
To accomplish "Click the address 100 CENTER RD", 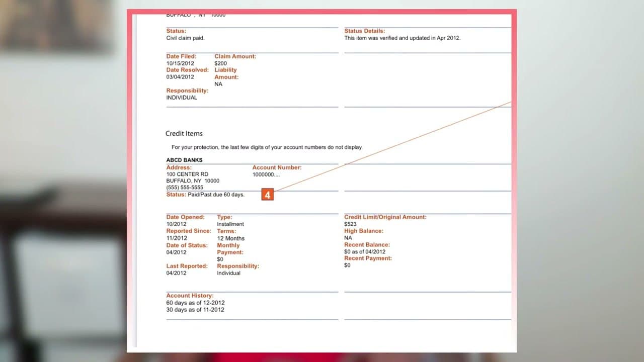I will (187, 174).
